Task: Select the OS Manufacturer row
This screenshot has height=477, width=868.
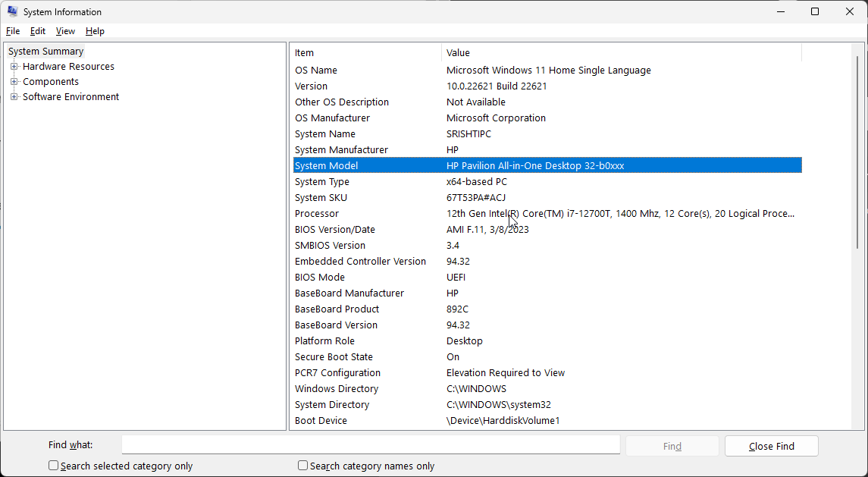Action: 547,118
